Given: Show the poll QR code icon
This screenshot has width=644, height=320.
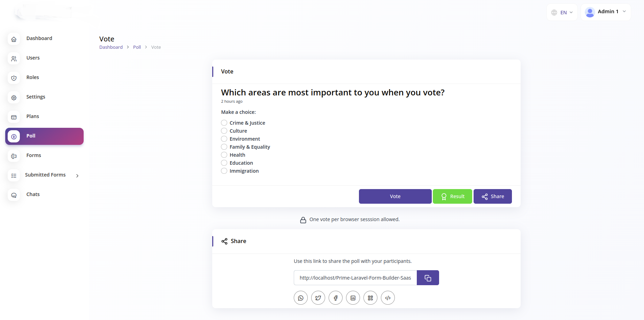Looking at the screenshot, I should (370, 298).
